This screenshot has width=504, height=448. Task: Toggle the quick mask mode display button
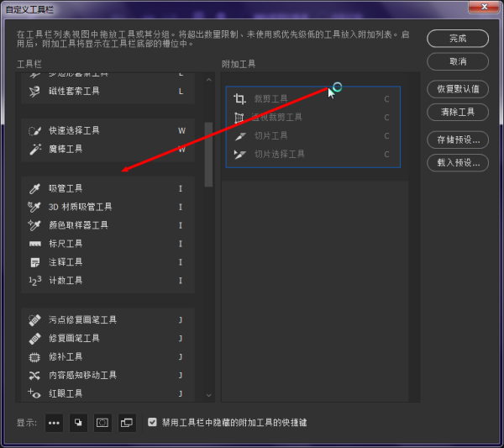coord(102,423)
